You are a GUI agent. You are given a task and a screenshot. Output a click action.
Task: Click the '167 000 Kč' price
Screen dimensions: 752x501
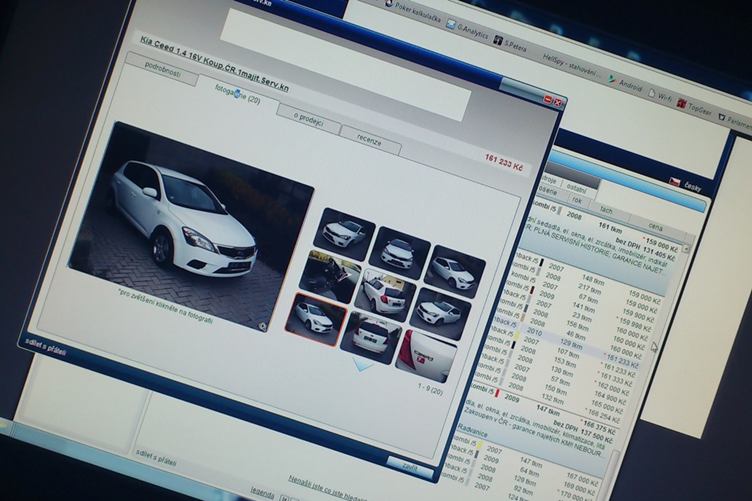click(583, 478)
